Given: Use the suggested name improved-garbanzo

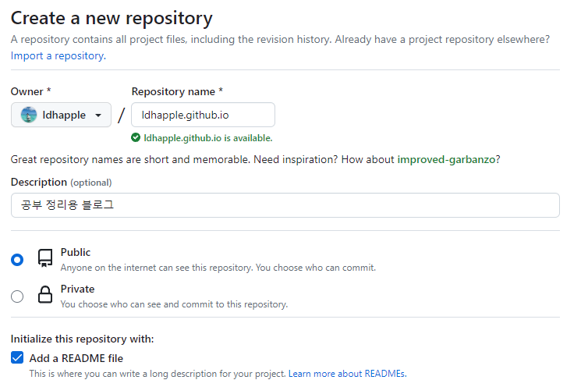Looking at the screenshot, I should (446, 159).
